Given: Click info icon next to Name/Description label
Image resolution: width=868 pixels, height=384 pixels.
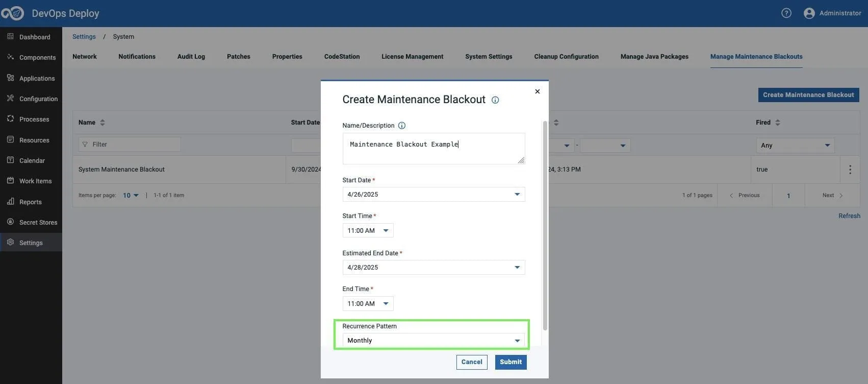Looking at the screenshot, I should point(402,126).
